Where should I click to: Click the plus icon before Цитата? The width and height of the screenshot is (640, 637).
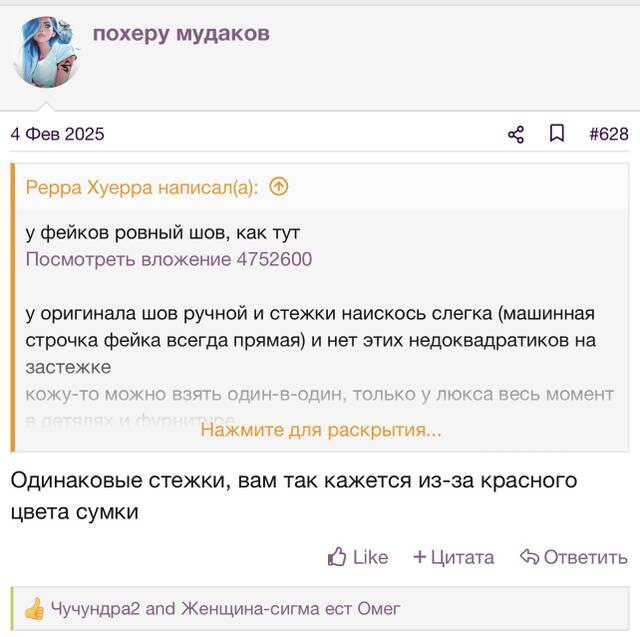(x=420, y=557)
